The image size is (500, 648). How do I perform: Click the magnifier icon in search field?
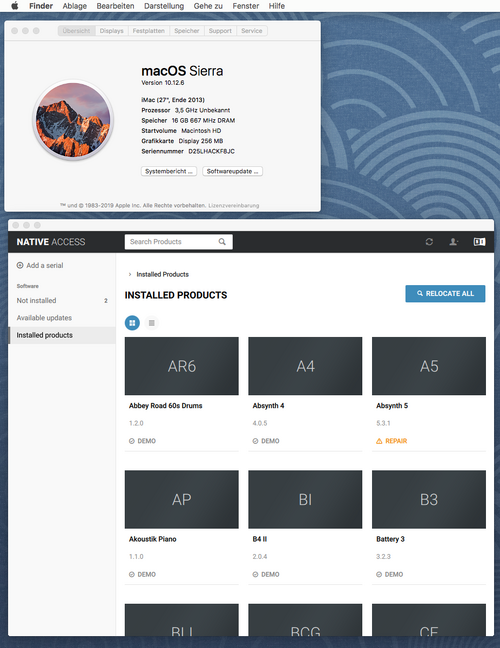point(222,242)
